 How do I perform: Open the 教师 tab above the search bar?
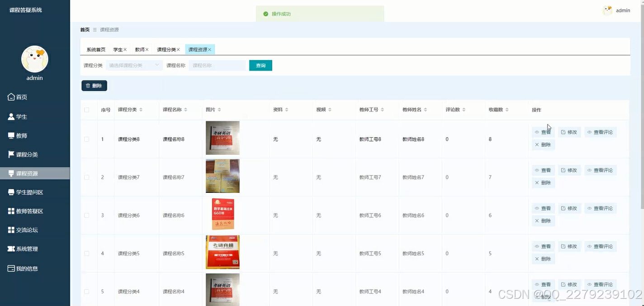(x=139, y=49)
